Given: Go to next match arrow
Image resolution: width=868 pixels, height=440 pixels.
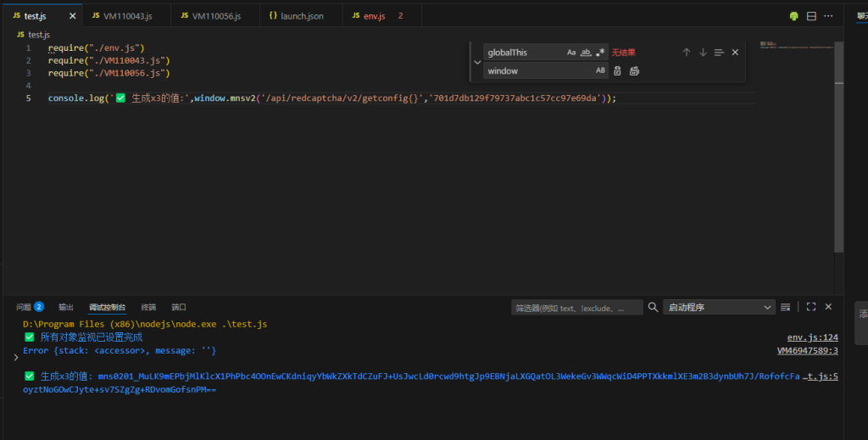Looking at the screenshot, I should (703, 53).
